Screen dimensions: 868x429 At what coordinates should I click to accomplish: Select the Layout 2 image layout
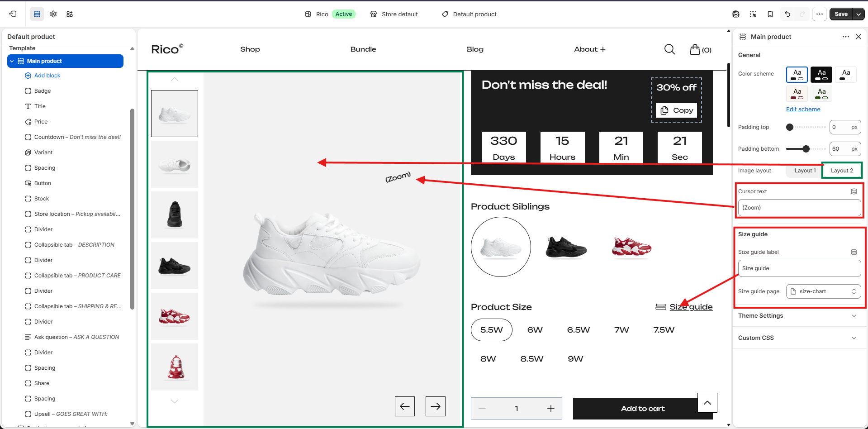tap(842, 171)
